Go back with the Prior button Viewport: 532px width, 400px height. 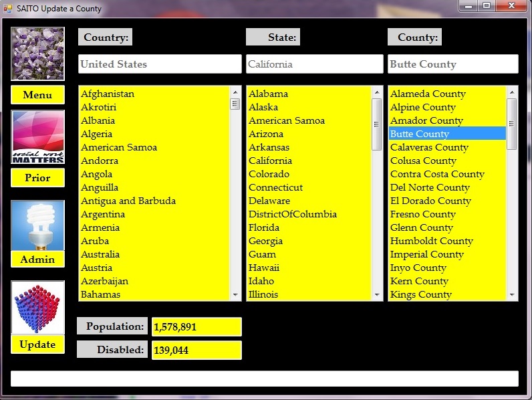(37, 178)
